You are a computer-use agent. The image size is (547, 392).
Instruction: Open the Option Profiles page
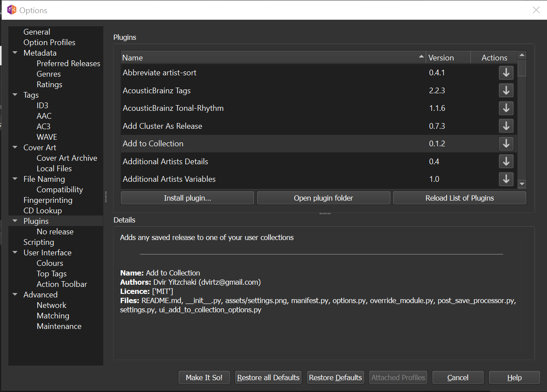pos(49,42)
